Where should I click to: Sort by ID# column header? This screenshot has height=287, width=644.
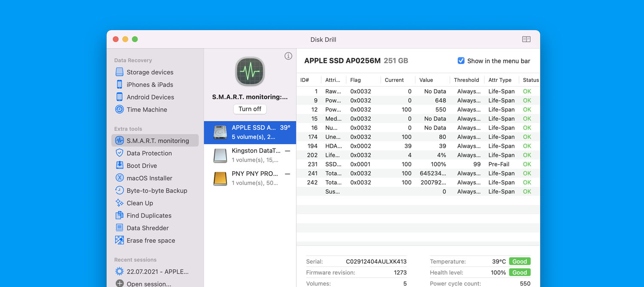click(x=309, y=80)
